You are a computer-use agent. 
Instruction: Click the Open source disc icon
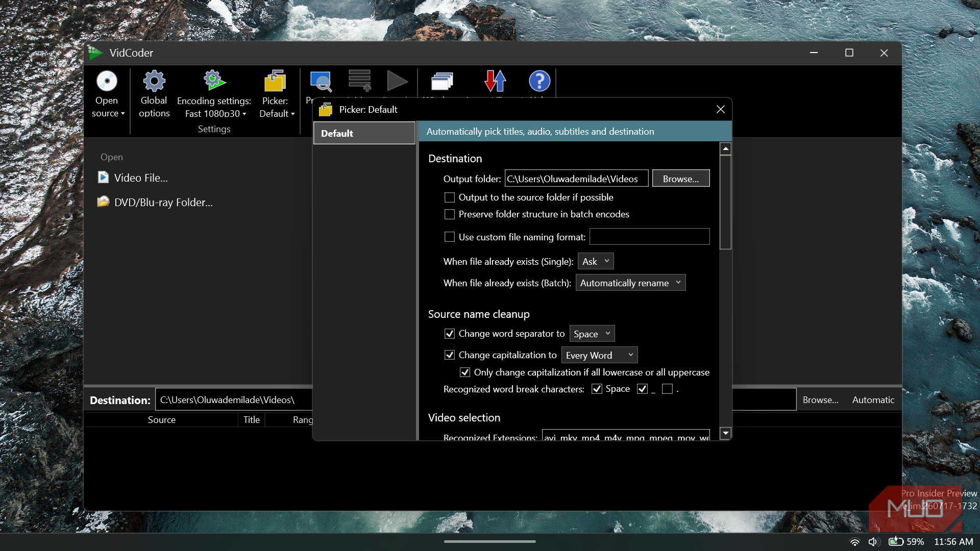107,81
